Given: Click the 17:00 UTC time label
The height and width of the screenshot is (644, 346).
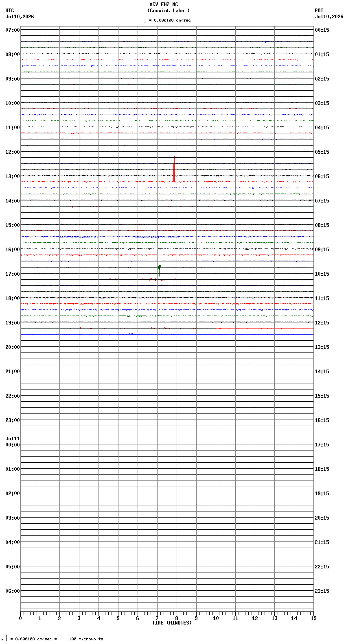Looking at the screenshot, I should [13, 274].
